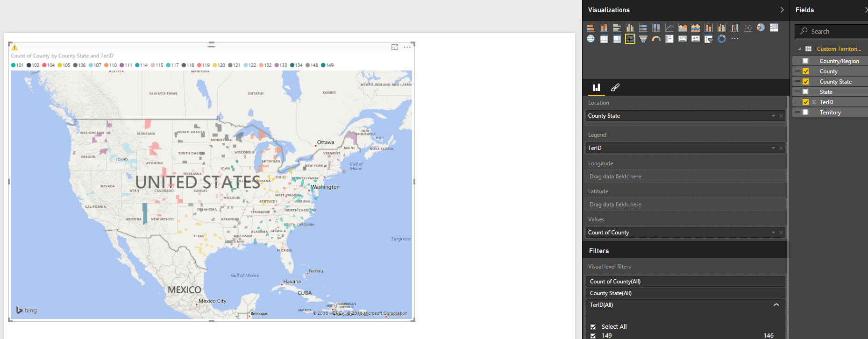This screenshot has width=868, height=339.
Task: Open the County State location dropdown arrow
Action: (773, 116)
